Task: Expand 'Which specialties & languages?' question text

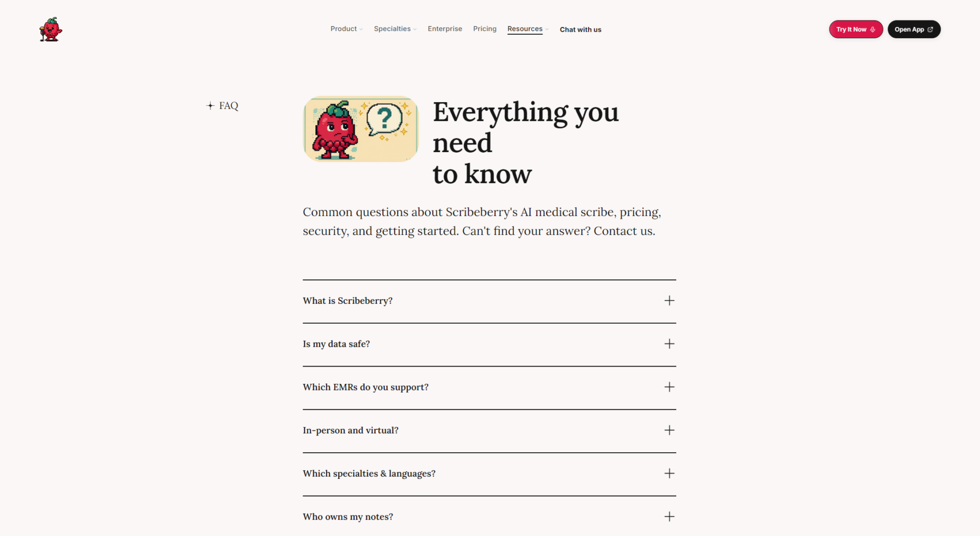Action: 369,474
